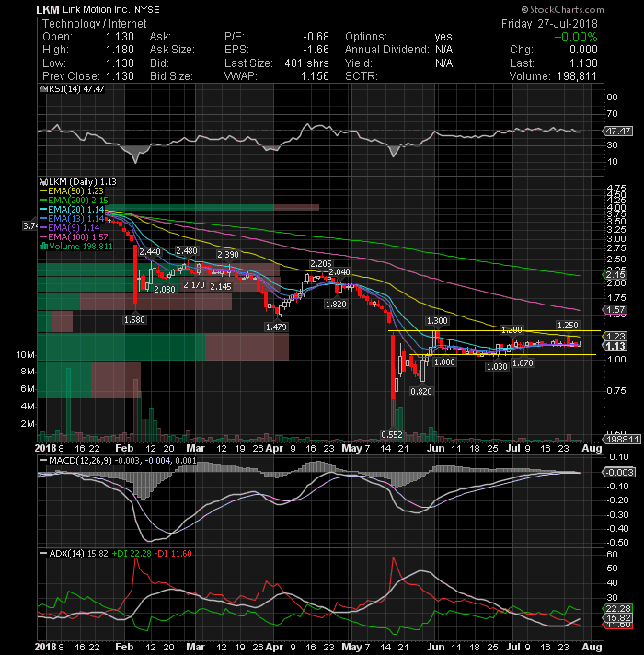Click the 1.820 low price annotation
The width and height of the screenshot is (644, 655).
[336, 305]
